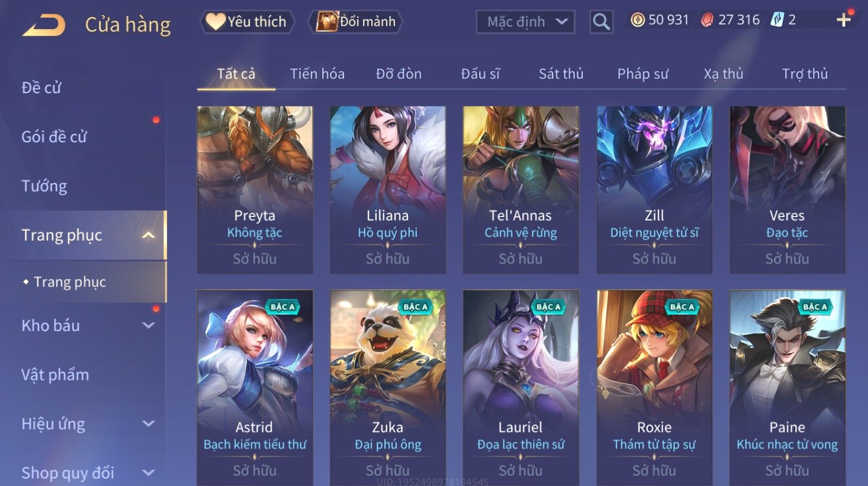Collapse the Trang phục sidebar section
Viewport: 868px width, 486px height.
(148, 235)
